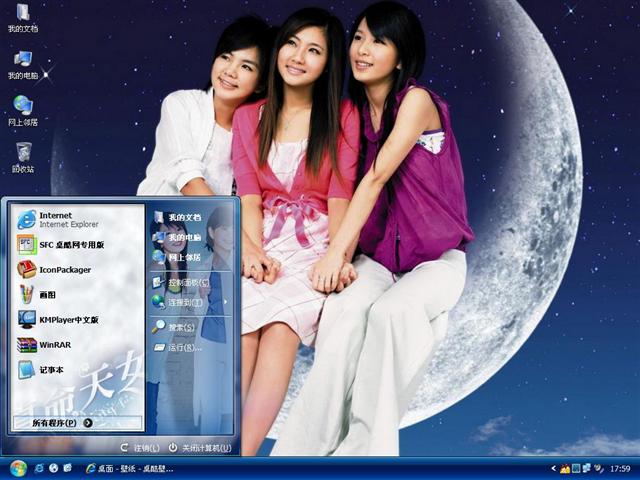This screenshot has width=640, height=480.
Task: Click the SFC app icon
Action: [x=27, y=244]
